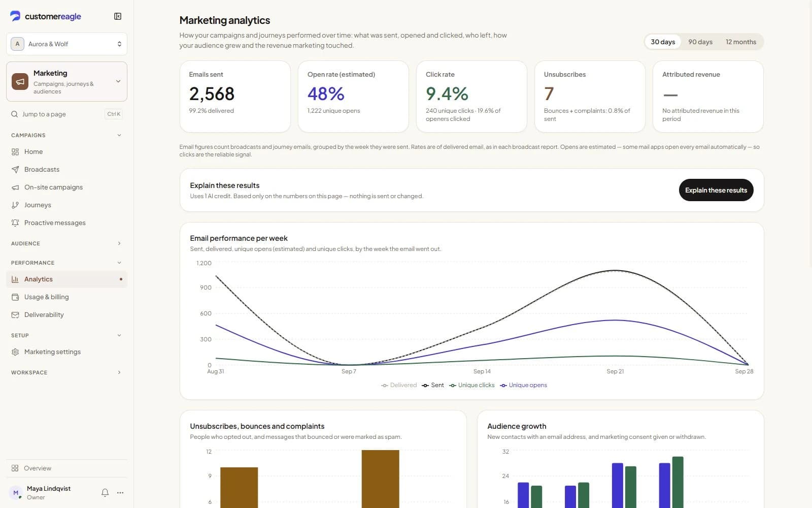Select the 30 days range
Image resolution: width=812 pixels, height=508 pixels.
pyautogui.click(x=663, y=42)
